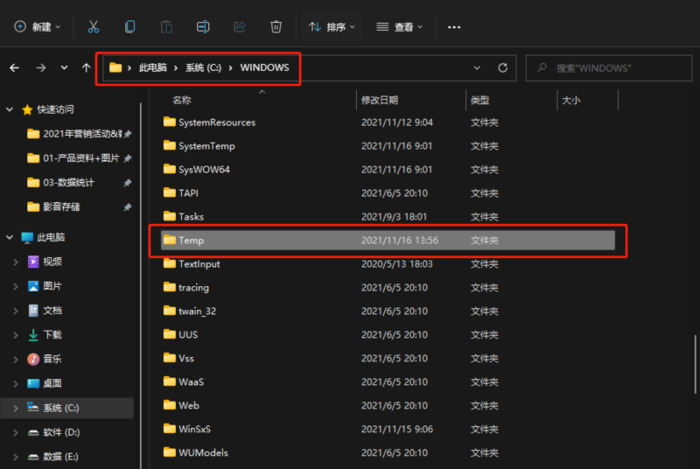Screen dimensions: 700x469
Task: Go back with the left arrow
Action: coord(14,68)
